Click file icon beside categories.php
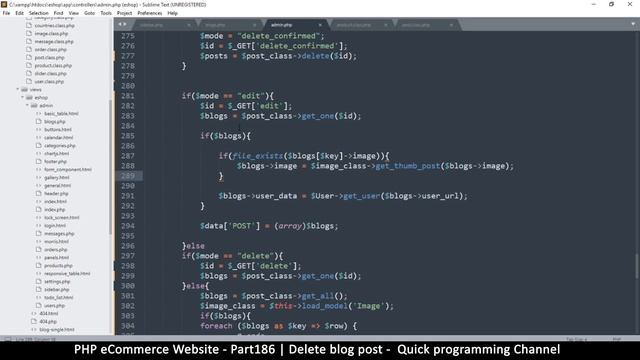The image size is (640, 360). click(x=38, y=145)
